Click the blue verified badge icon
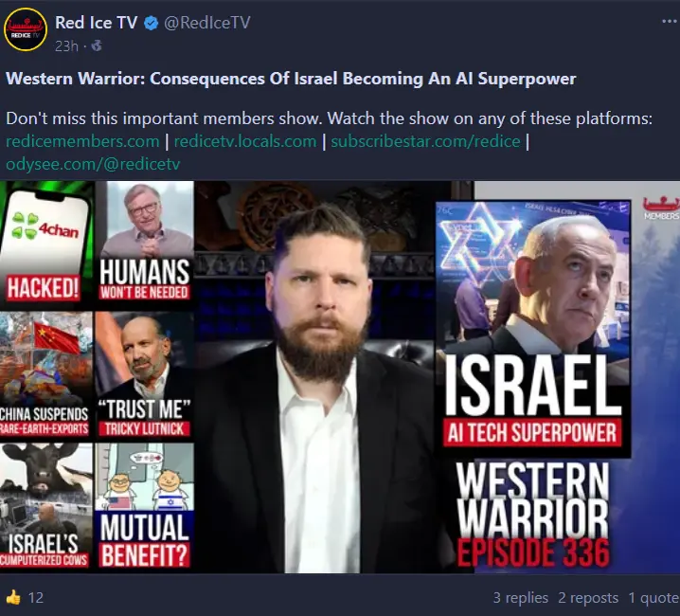Viewport: 680px width, 616px height. click(x=151, y=23)
